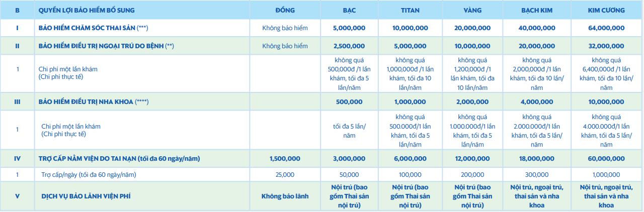Viewport: 644px width, 212px height.
Task: Click TRỢ CẤP NẰM VIỆN DO TAI NẠN title
Action: [x=120, y=159]
